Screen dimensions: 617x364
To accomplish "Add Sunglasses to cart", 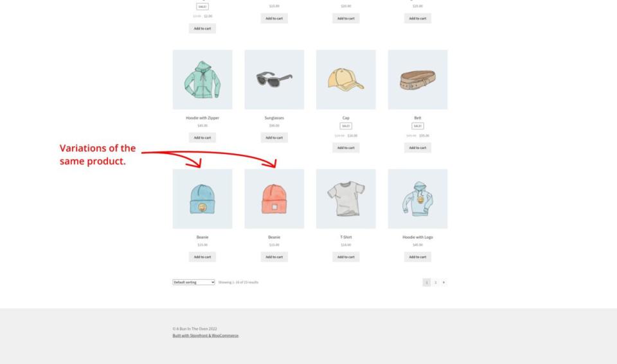I will tap(274, 137).
